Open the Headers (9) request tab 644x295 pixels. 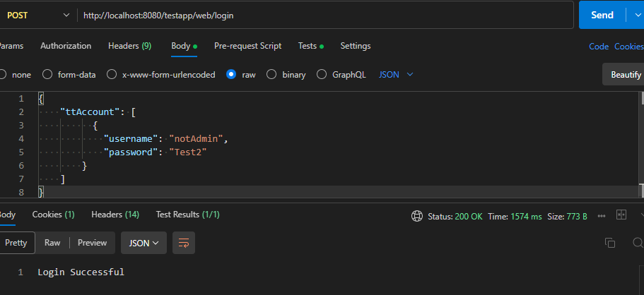click(x=129, y=46)
